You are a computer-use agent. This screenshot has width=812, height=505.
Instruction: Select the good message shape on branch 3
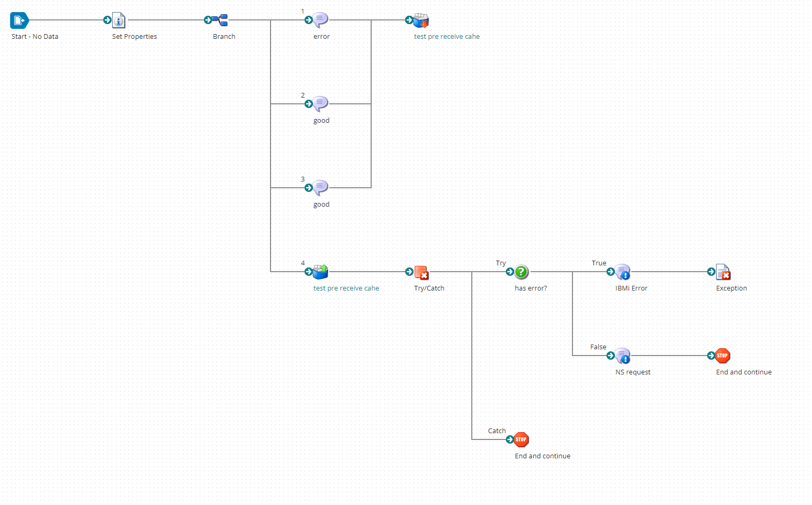(x=320, y=187)
